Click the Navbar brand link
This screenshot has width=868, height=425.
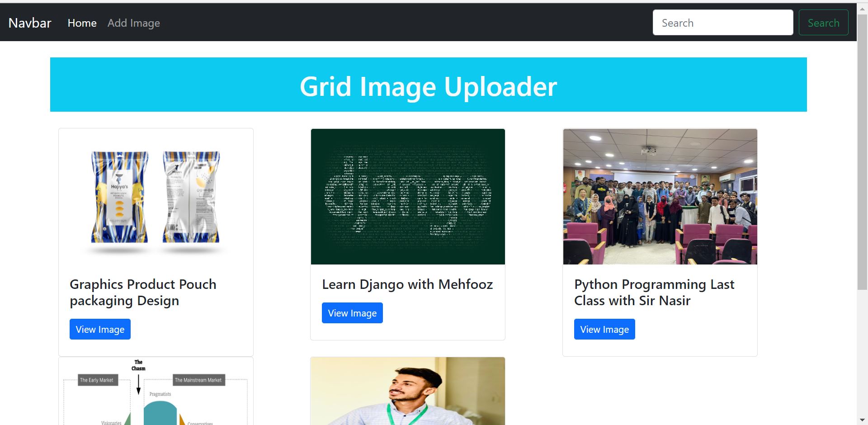tap(29, 22)
